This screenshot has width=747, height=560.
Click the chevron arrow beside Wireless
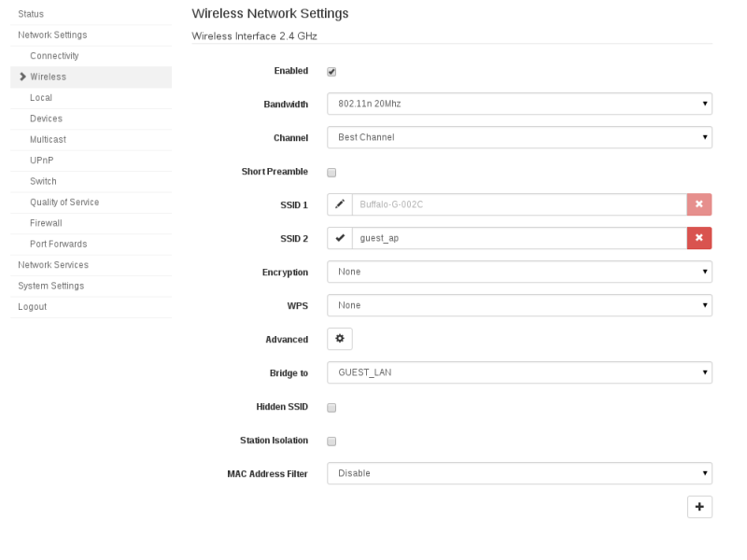(22, 77)
